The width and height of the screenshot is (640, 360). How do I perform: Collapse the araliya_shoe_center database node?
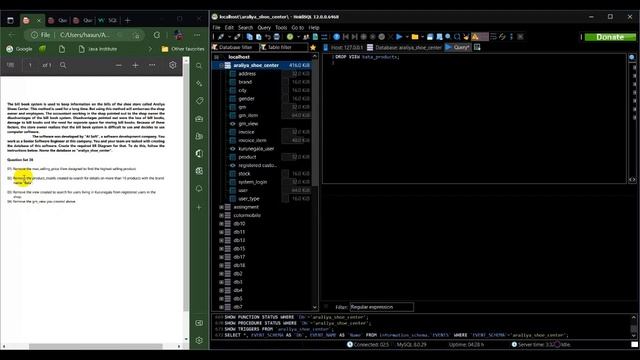tap(222, 65)
